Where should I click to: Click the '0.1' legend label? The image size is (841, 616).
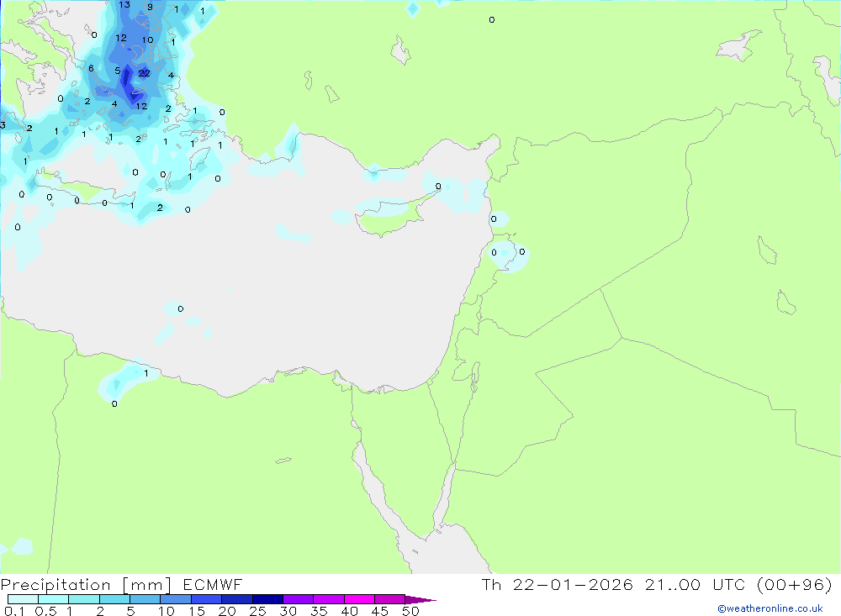coord(14,611)
